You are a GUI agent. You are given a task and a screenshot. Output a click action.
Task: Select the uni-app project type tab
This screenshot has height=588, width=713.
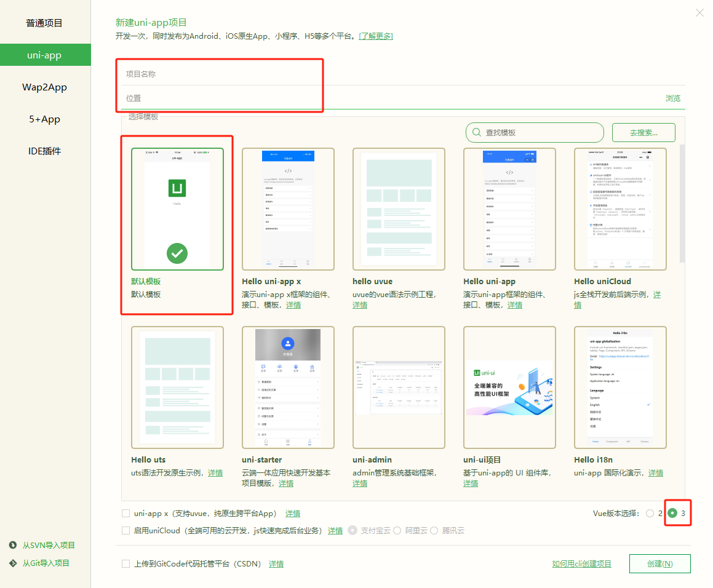[x=44, y=55]
